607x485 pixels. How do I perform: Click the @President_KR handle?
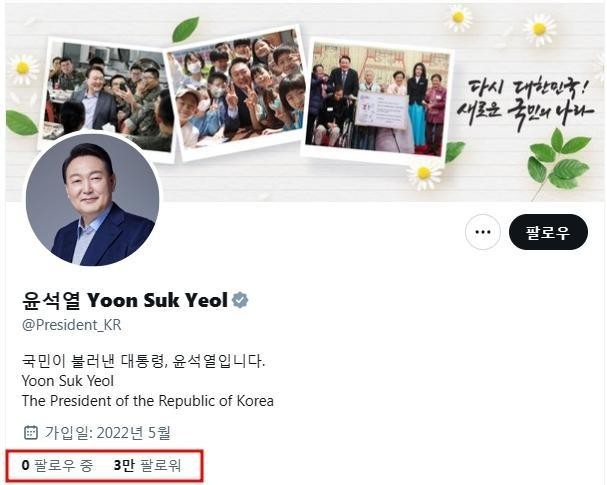pyautogui.click(x=72, y=325)
